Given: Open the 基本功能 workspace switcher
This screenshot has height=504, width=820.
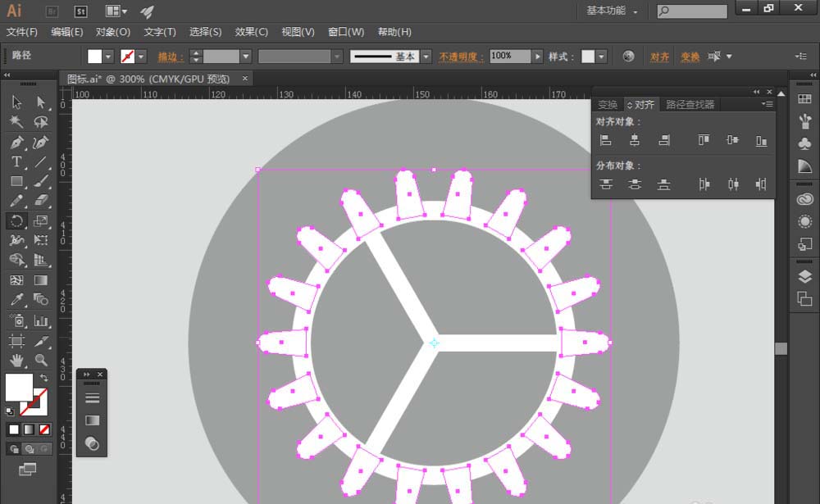Looking at the screenshot, I should point(612,11).
